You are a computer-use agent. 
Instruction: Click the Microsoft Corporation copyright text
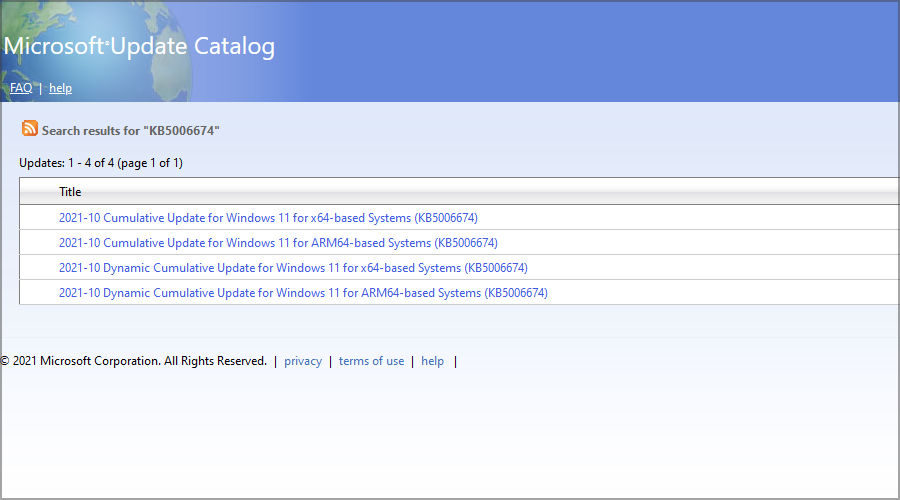(x=134, y=361)
